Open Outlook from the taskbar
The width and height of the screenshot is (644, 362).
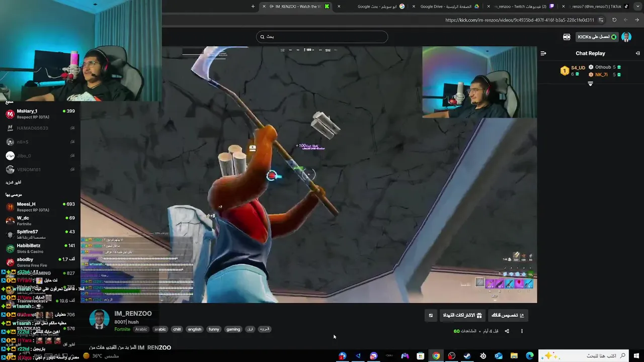click(x=499, y=356)
